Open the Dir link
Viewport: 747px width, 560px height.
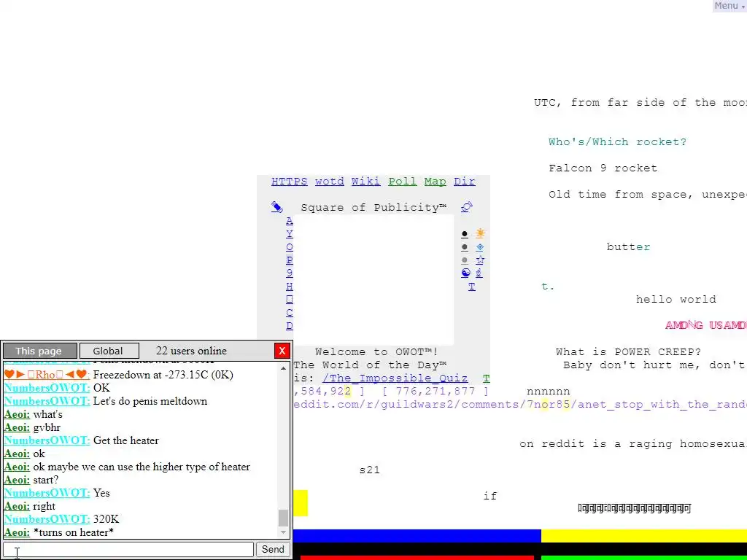tap(464, 182)
